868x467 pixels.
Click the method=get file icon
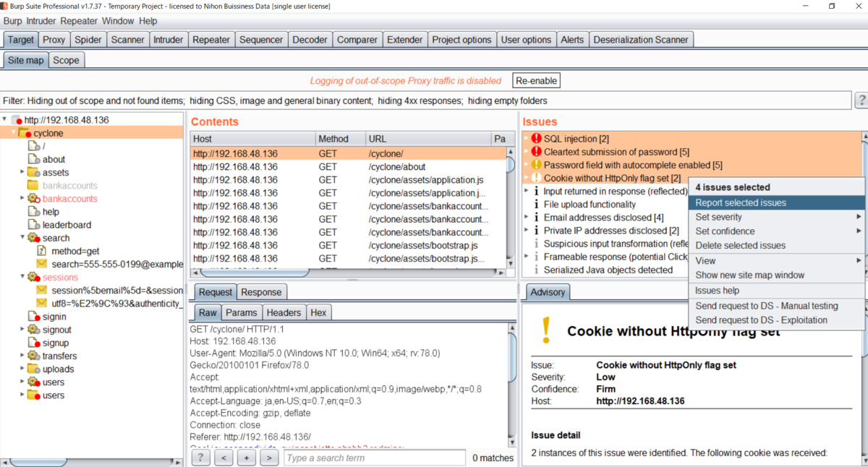click(x=42, y=251)
